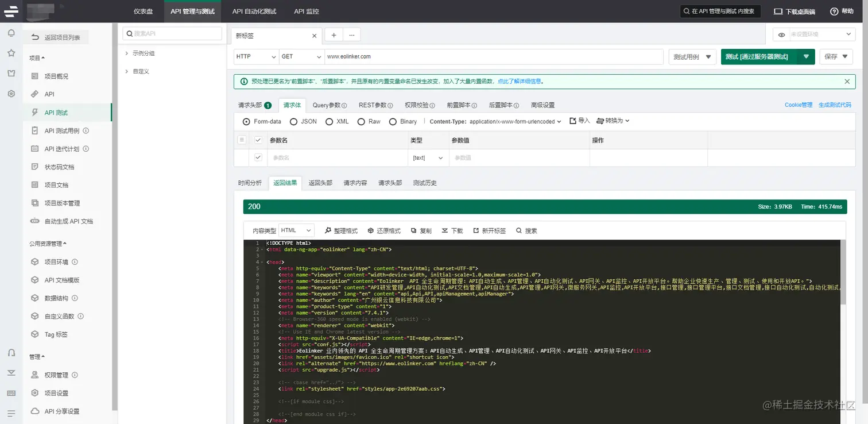868x424 pixels.
Task: Click 还原格式 to restore raw format
Action: tap(384, 230)
